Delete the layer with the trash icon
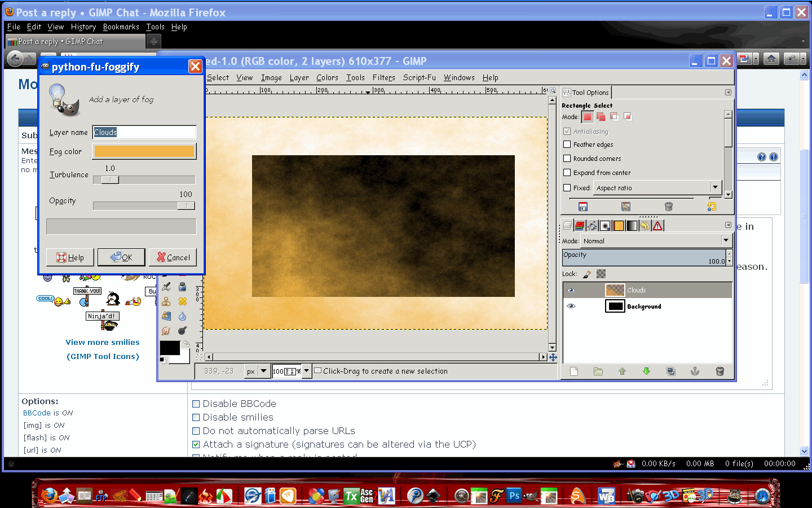 point(720,371)
